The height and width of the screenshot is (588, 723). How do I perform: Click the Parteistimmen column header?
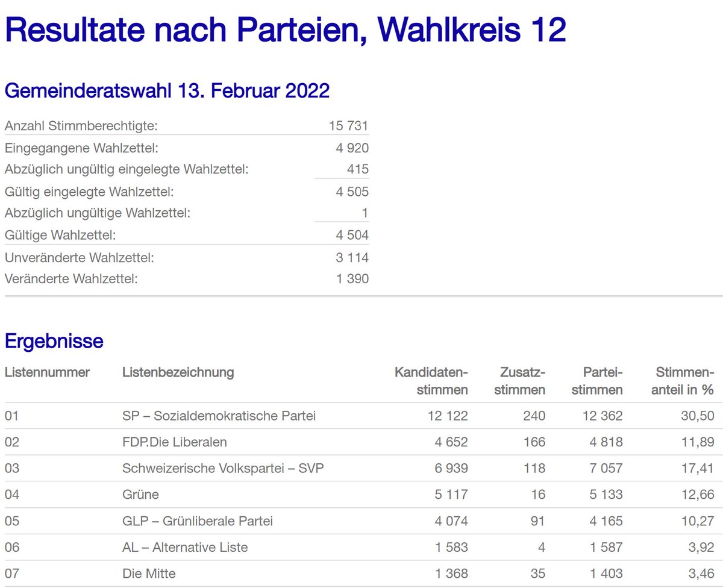(x=597, y=381)
